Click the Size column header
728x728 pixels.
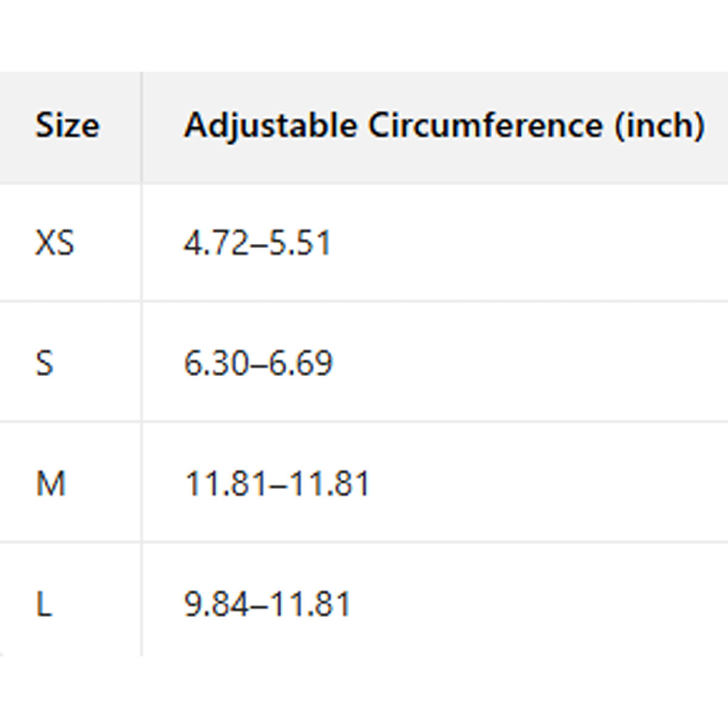(67, 126)
